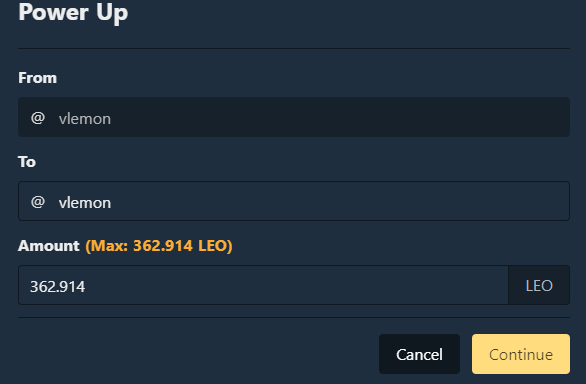
Task: Focus the To recipient field containing vlemon
Action: (294, 201)
